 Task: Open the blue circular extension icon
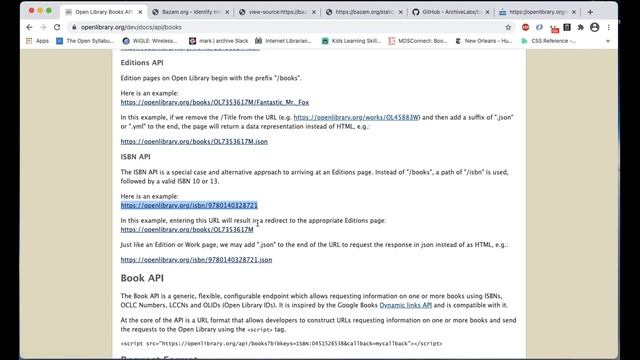click(x=539, y=27)
